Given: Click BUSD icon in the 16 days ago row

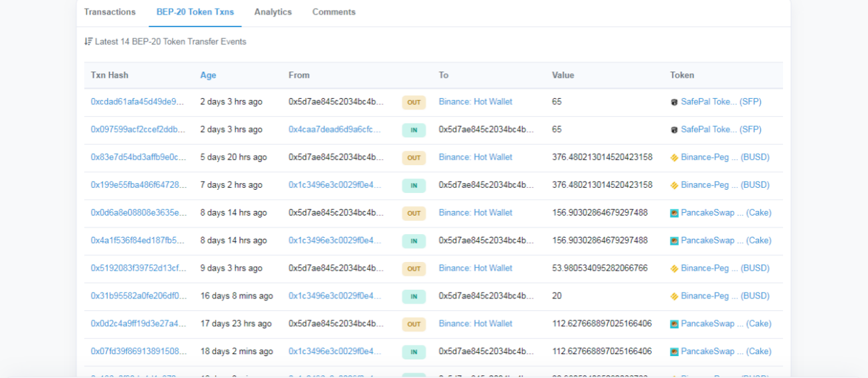Looking at the screenshot, I should click(674, 296).
